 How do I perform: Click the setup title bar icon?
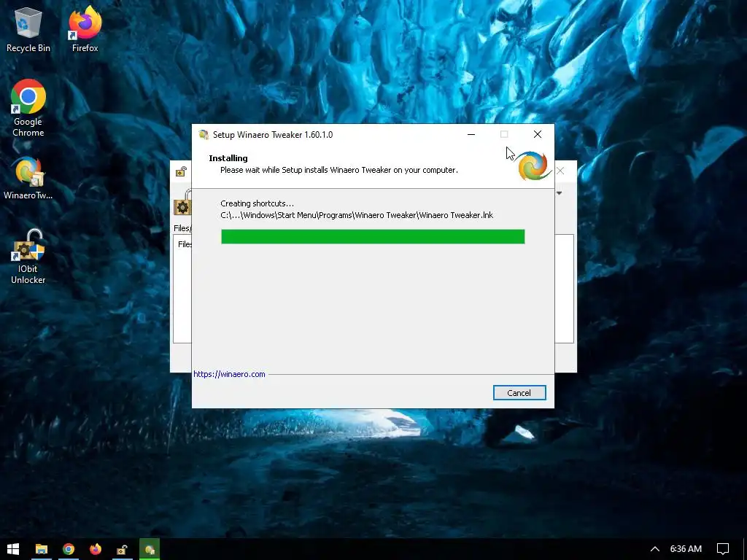click(x=204, y=135)
